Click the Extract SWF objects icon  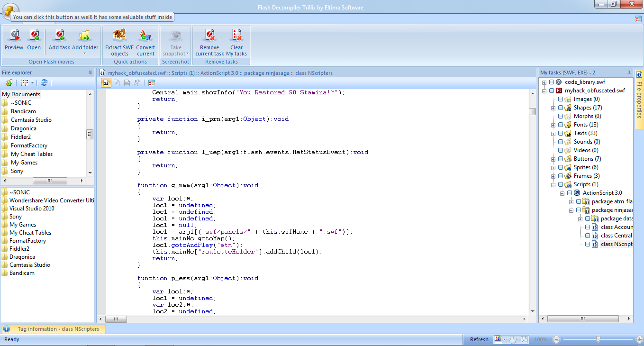[119, 35]
